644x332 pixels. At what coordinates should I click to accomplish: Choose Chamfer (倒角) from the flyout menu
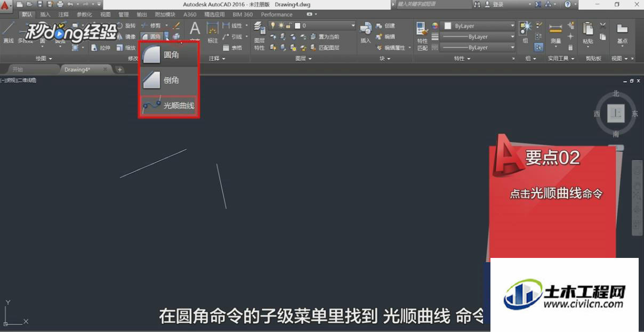pyautogui.click(x=168, y=80)
